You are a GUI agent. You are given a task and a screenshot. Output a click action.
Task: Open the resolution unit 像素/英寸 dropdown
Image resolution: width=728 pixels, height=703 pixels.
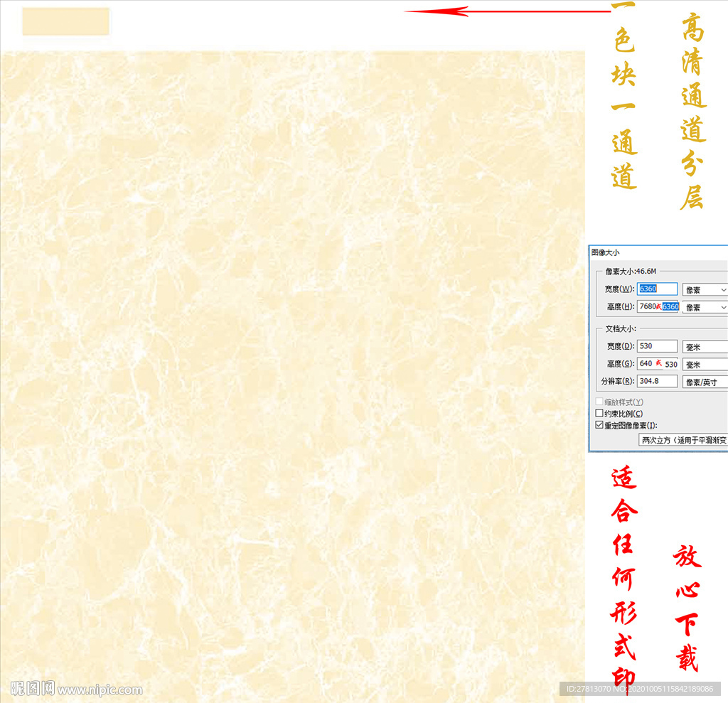pyautogui.click(x=705, y=382)
